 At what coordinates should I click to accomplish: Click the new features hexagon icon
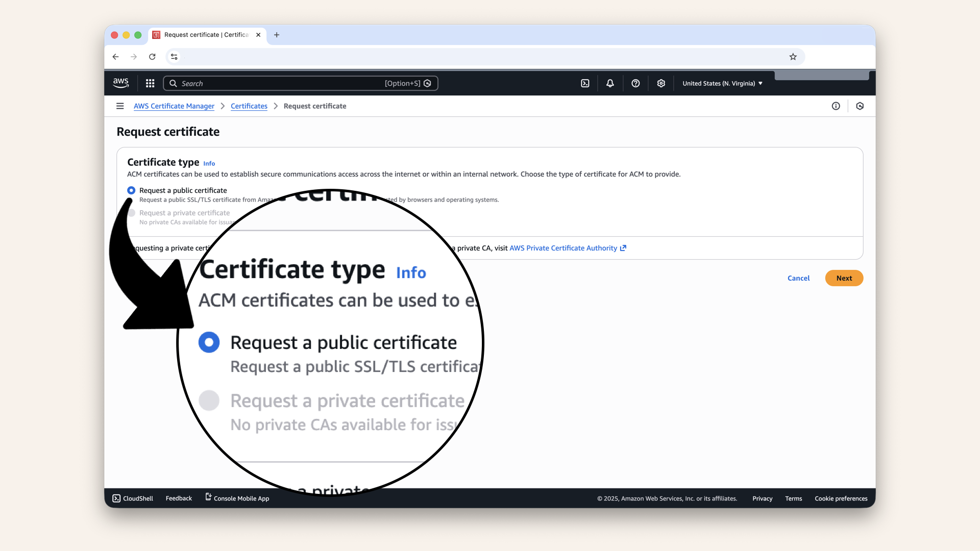pos(860,106)
